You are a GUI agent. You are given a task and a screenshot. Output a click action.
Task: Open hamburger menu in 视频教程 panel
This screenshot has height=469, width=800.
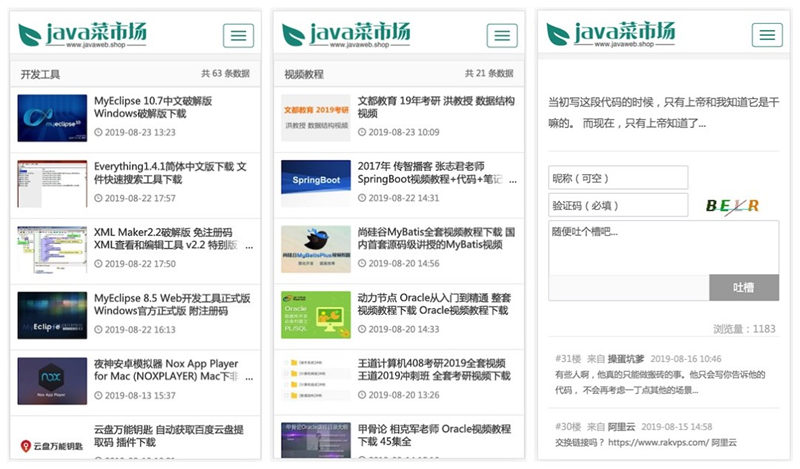coord(502,35)
